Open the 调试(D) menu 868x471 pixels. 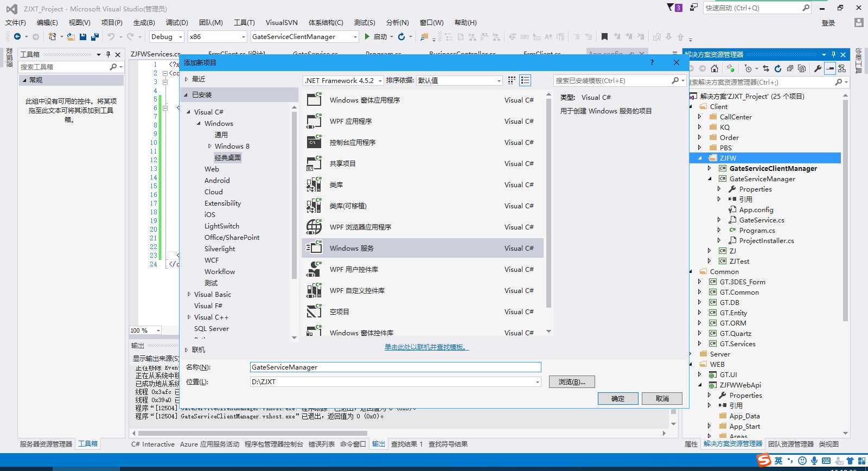pos(177,22)
